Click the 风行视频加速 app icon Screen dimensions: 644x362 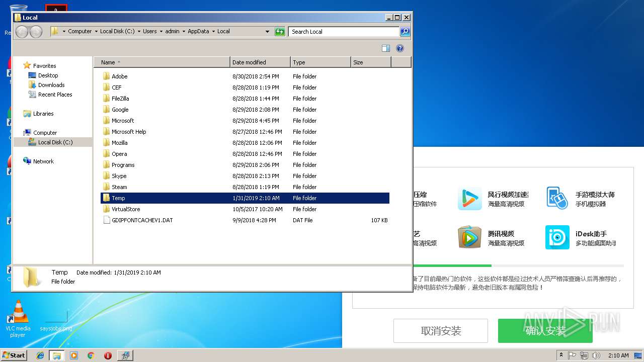(470, 198)
